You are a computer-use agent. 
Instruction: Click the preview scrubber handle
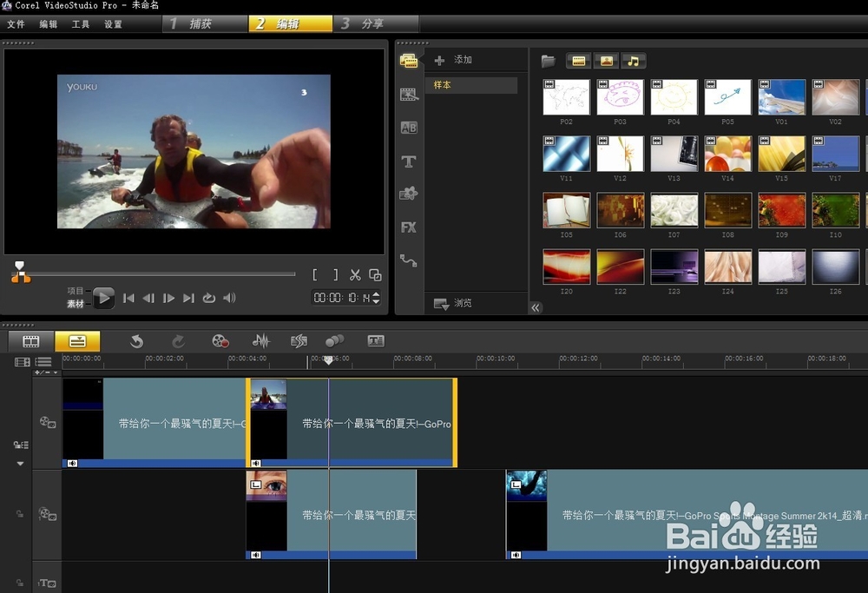tap(19, 267)
